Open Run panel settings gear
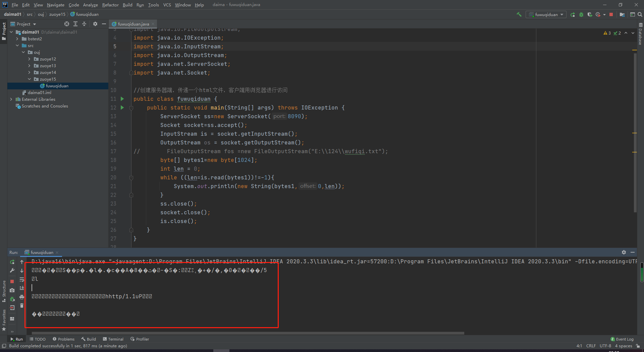 coord(624,252)
